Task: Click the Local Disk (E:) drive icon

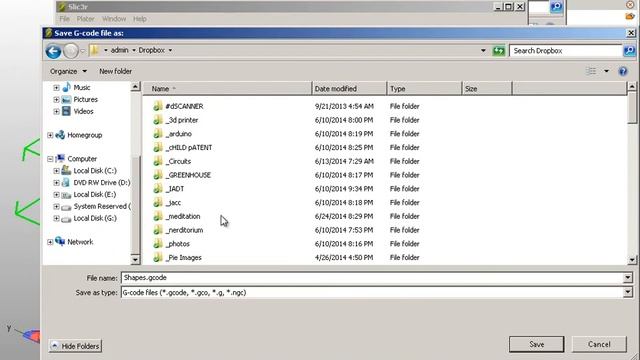Action: coord(66,195)
